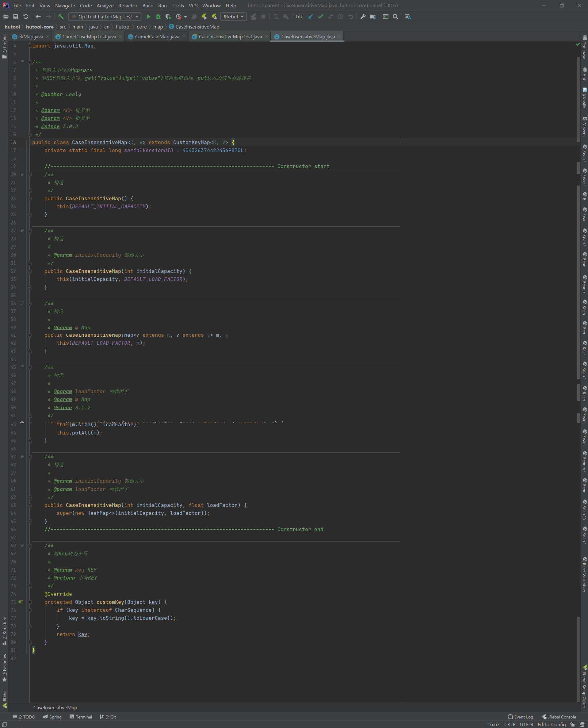The height and width of the screenshot is (728, 588).
Task: Open settings via the wrench icon
Action: (x=363, y=17)
